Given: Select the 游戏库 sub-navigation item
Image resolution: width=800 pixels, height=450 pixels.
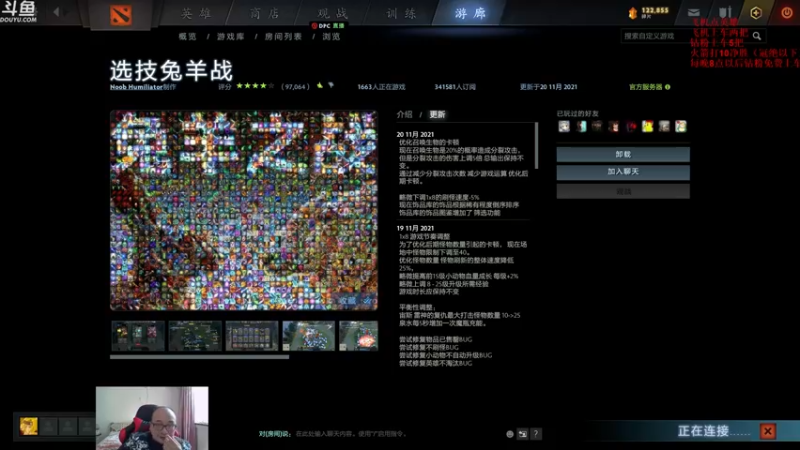Looking at the screenshot, I should [x=231, y=37].
